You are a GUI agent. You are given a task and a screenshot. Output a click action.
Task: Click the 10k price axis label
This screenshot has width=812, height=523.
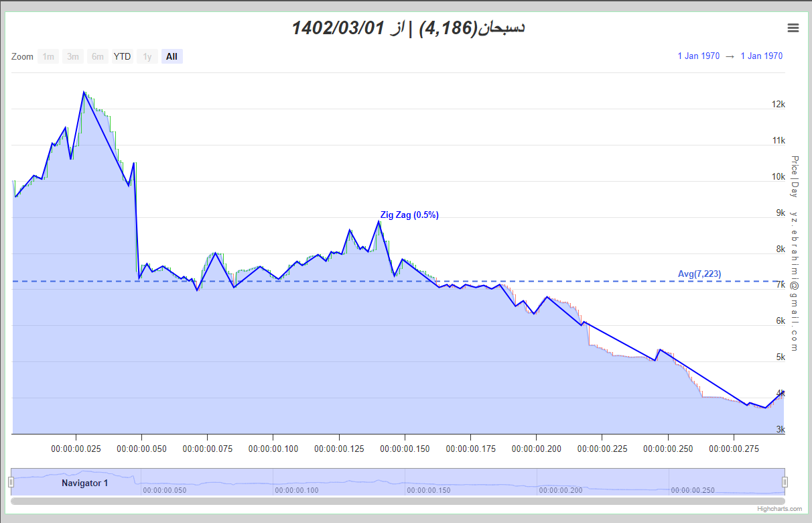(779, 177)
